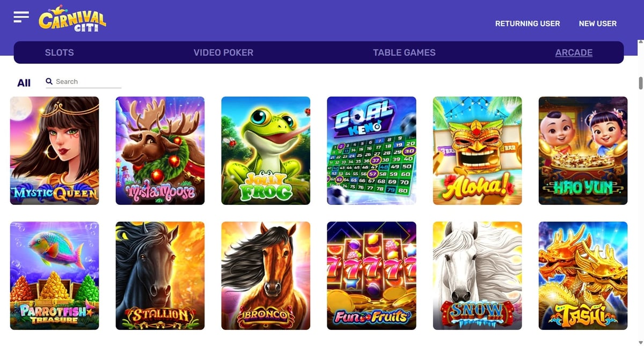The width and height of the screenshot is (644, 346).
Task: Switch to the Video Poker tab
Action: click(223, 53)
